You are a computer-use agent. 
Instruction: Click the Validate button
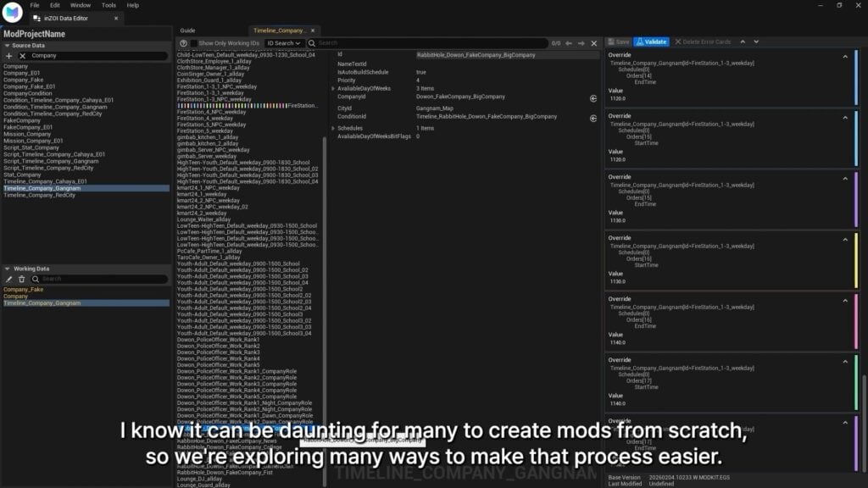point(651,42)
